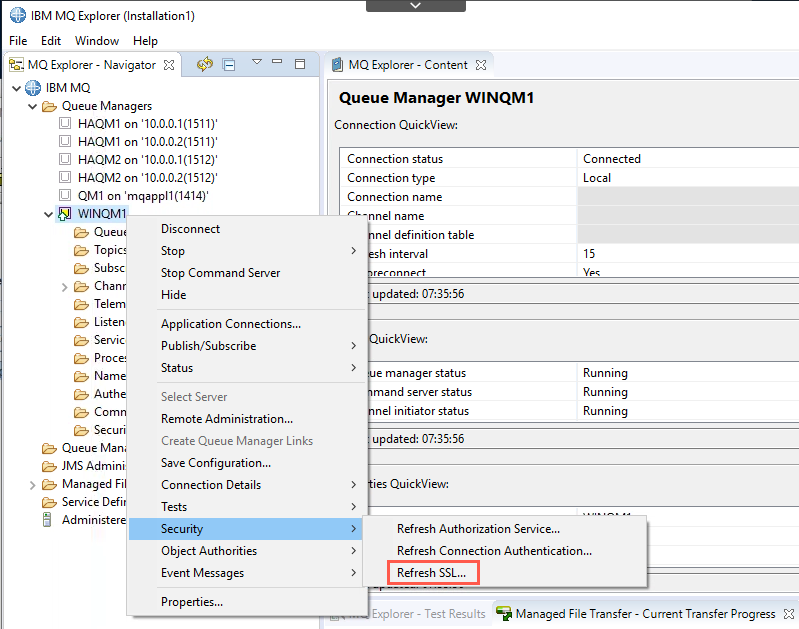Click the Process Definitions folder icon
The height and width of the screenshot is (629, 799).
[82, 358]
